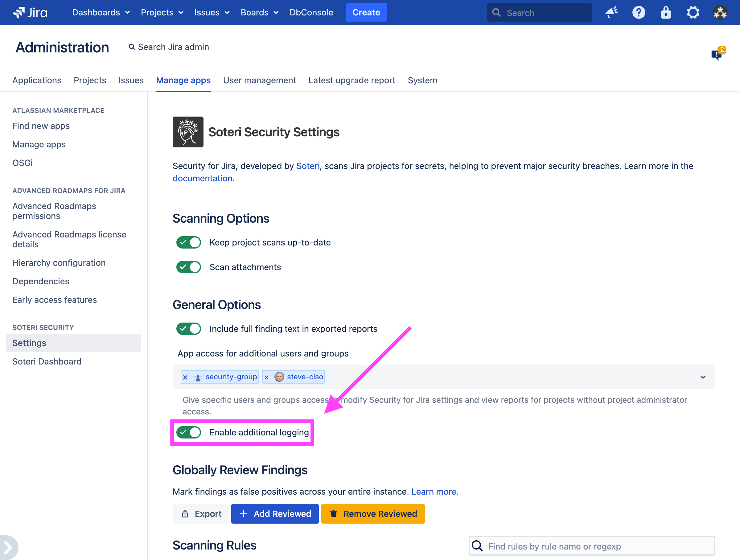Disable Enable additional logging
The width and height of the screenshot is (740, 560).
point(188,432)
